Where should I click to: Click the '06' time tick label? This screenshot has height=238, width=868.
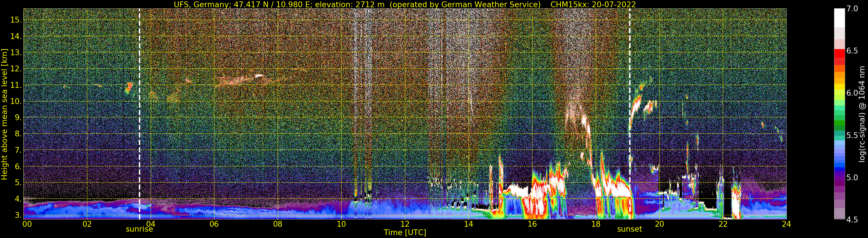click(214, 224)
